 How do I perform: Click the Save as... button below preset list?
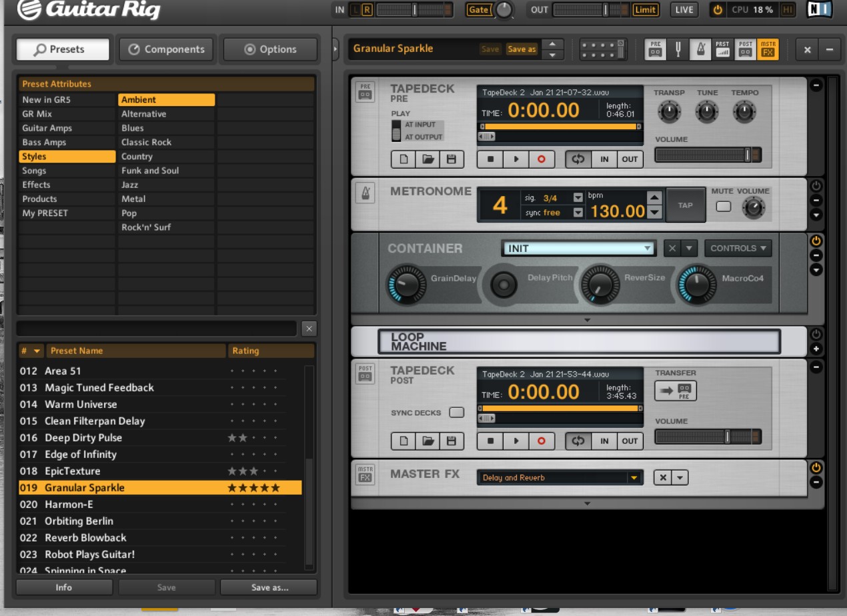click(x=269, y=587)
